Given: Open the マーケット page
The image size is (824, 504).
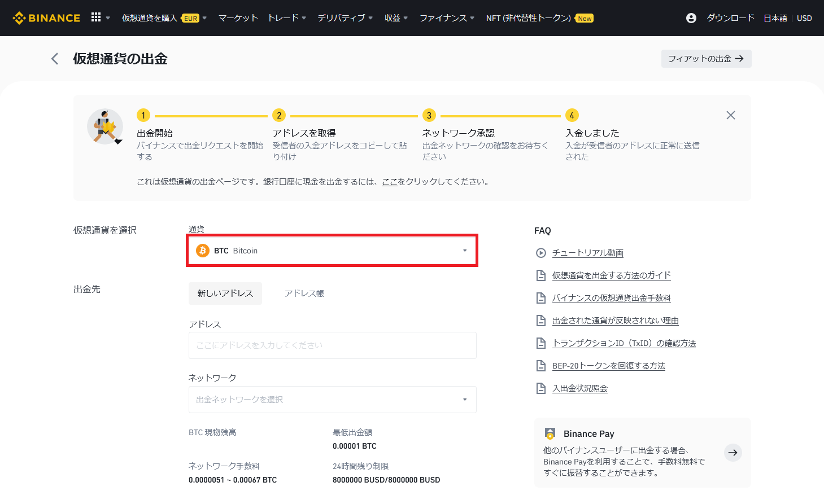Looking at the screenshot, I should click(238, 18).
